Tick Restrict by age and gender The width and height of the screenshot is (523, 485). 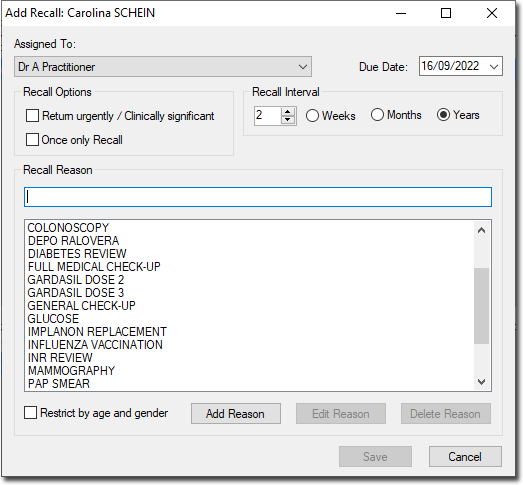click(x=30, y=413)
